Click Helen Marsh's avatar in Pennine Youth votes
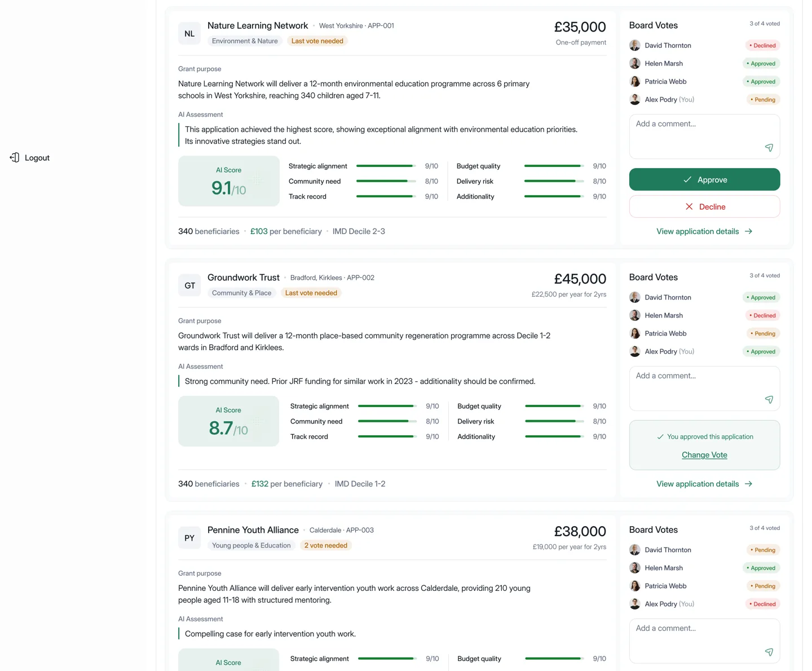Image resolution: width=812 pixels, height=671 pixels. tap(635, 568)
